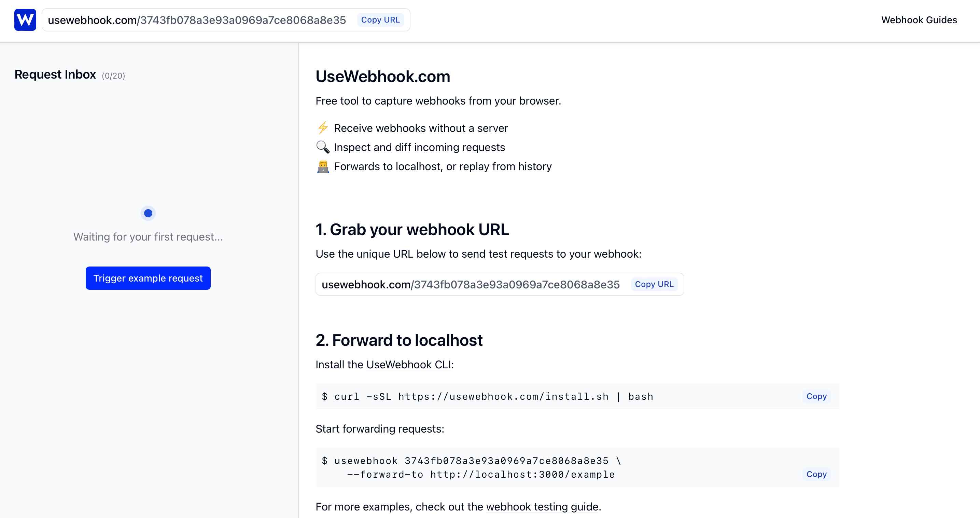The width and height of the screenshot is (980, 518).
Task: Click 'Forwards to localhost, or replay from history'
Action: [443, 166]
